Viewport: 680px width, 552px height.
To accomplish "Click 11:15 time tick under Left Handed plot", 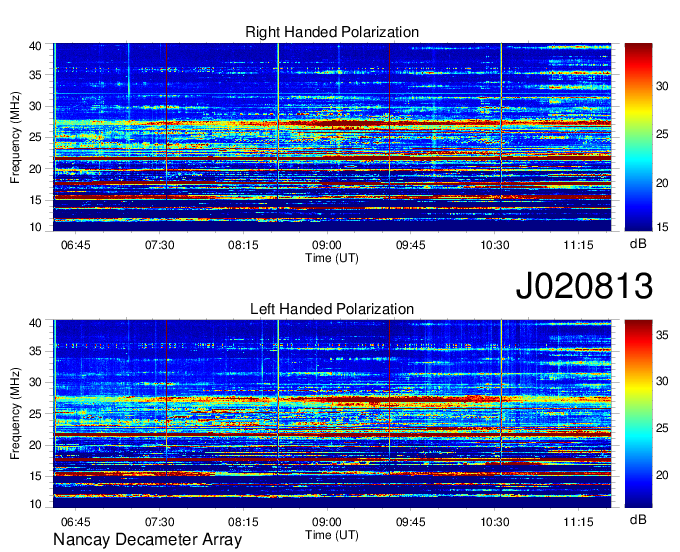I will coord(578,522).
